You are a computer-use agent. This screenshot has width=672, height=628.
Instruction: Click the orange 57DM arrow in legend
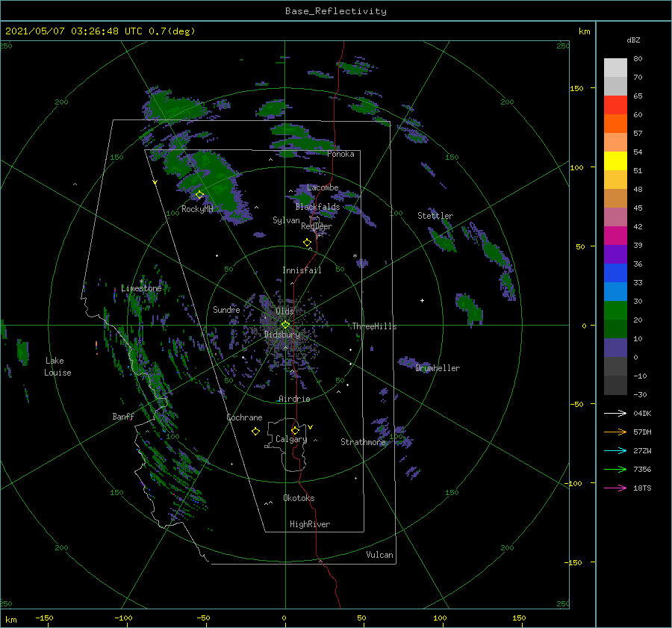click(615, 432)
